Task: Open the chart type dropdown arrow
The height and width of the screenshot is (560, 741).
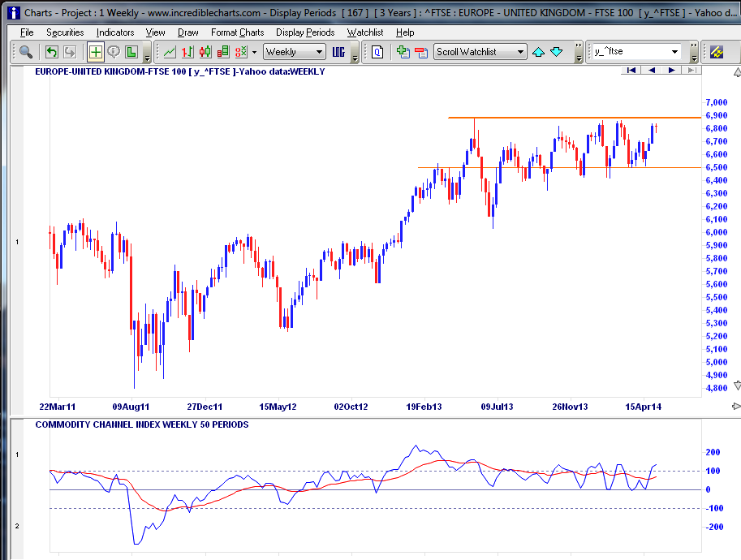Action: coord(254,52)
